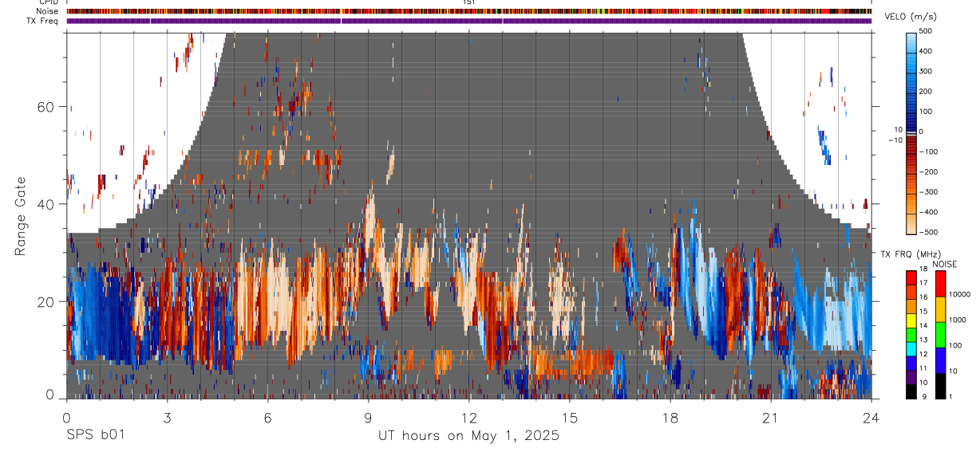Select the pale orange bottom of VELO color bar
Image resolution: width=980 pixels, height=452 pixels.
click(x=911, y=223)
